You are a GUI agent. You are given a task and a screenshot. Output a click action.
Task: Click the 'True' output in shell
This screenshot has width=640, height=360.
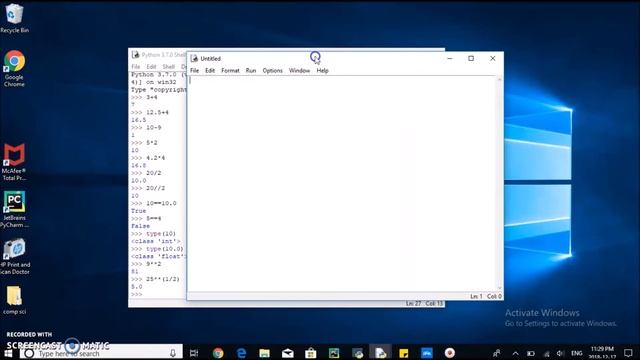pos(138,211)
